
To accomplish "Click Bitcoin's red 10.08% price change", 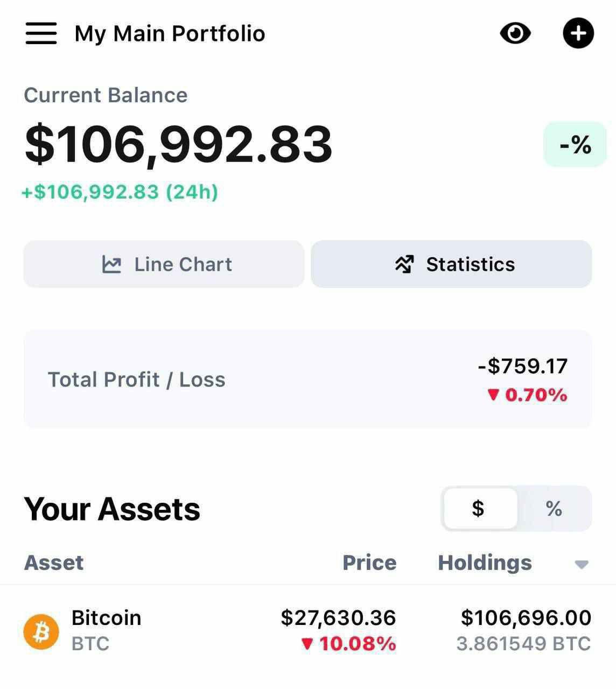I will (350, 644).
